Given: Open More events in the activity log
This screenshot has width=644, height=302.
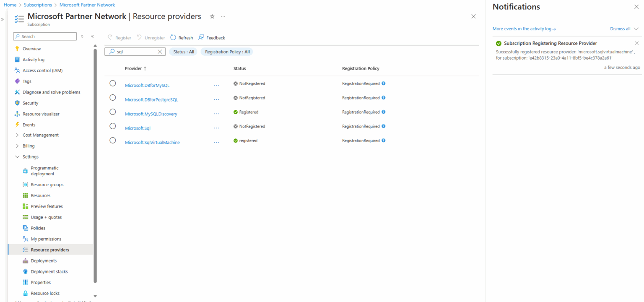Looking at the screenshot, I should click(524, 29).
